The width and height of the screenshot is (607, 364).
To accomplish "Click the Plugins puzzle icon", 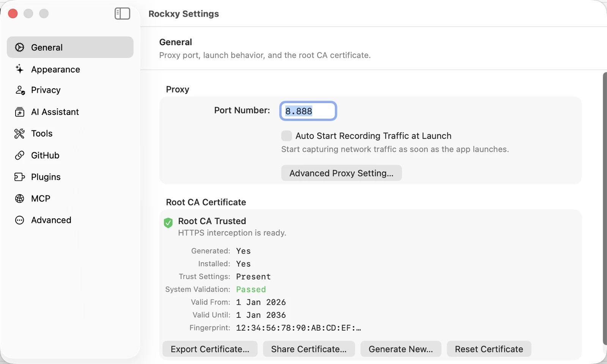I will (19, 177).
